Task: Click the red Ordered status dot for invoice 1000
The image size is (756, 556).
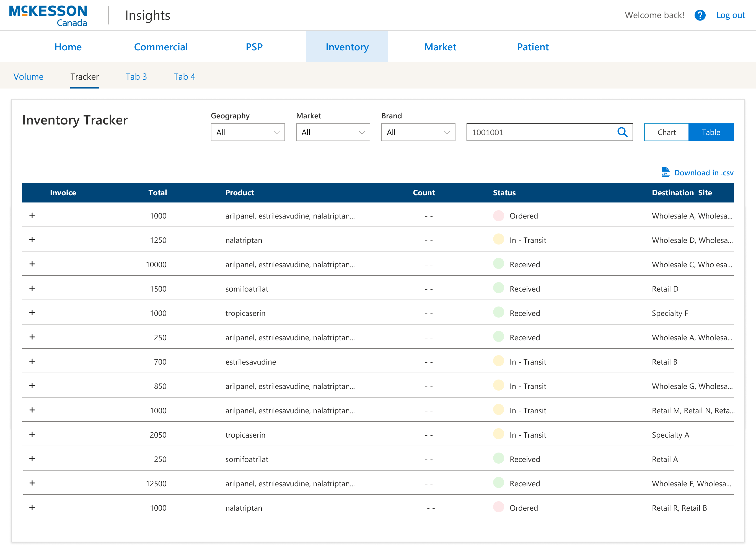Action: point(498,215)
